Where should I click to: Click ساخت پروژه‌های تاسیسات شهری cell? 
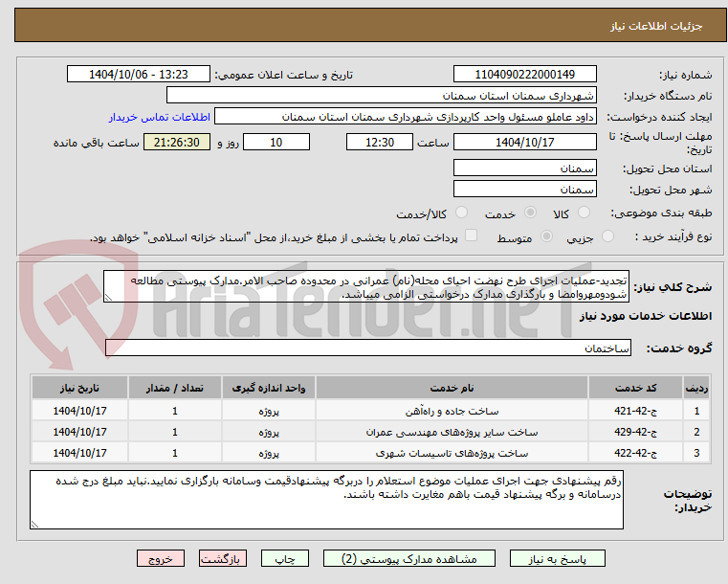tap(452, 453)
